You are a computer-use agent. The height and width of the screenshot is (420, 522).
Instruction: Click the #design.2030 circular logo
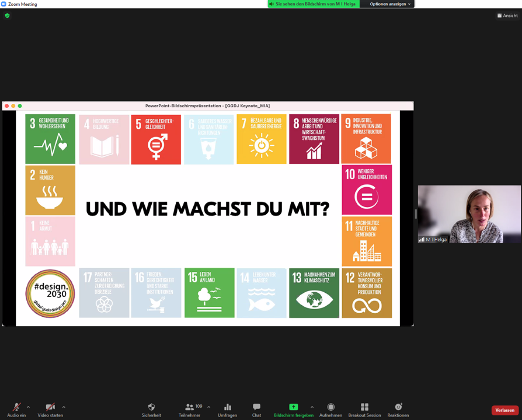click(50, 293)
